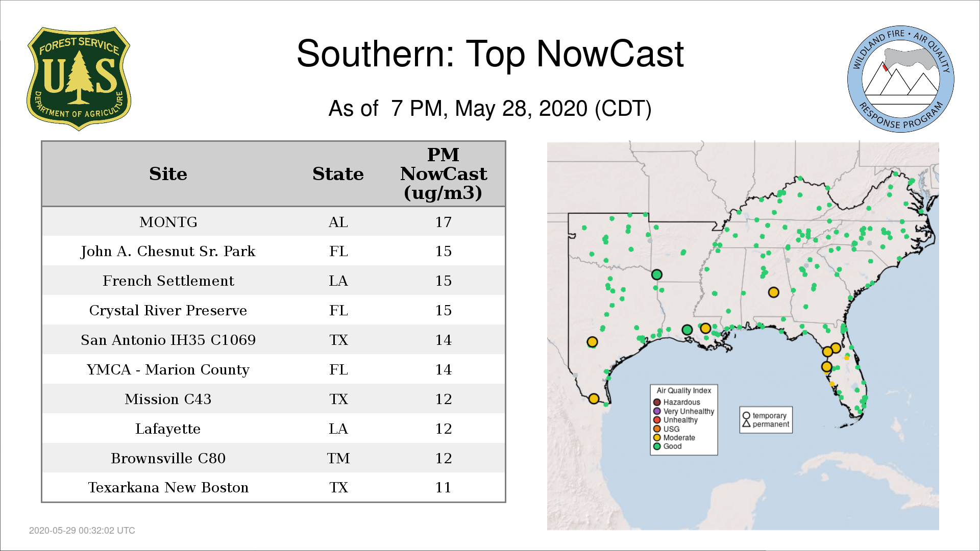Click the Southern: Top NowCast title
The width and height of the screenshot is (980, 551).
coord(489,54)
